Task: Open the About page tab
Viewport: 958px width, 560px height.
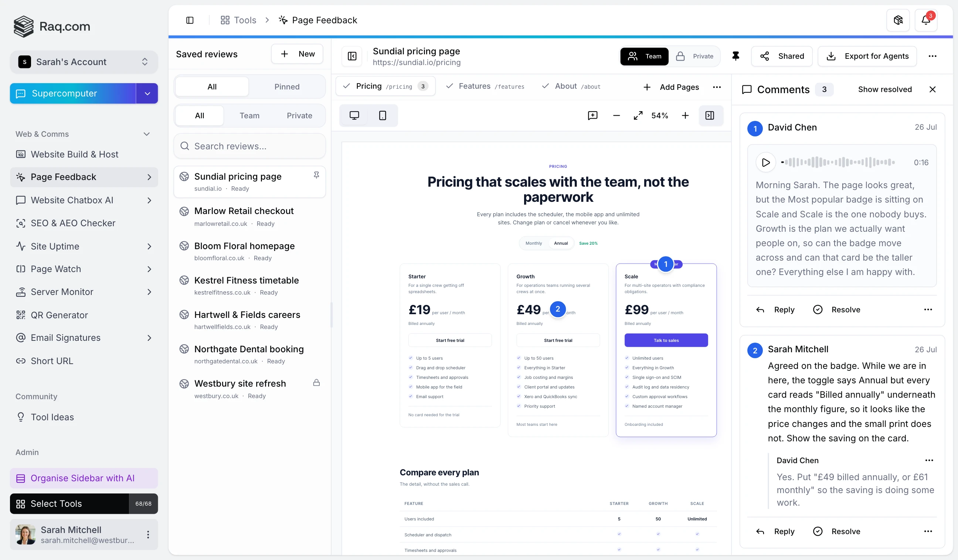Action: [571, 86]
